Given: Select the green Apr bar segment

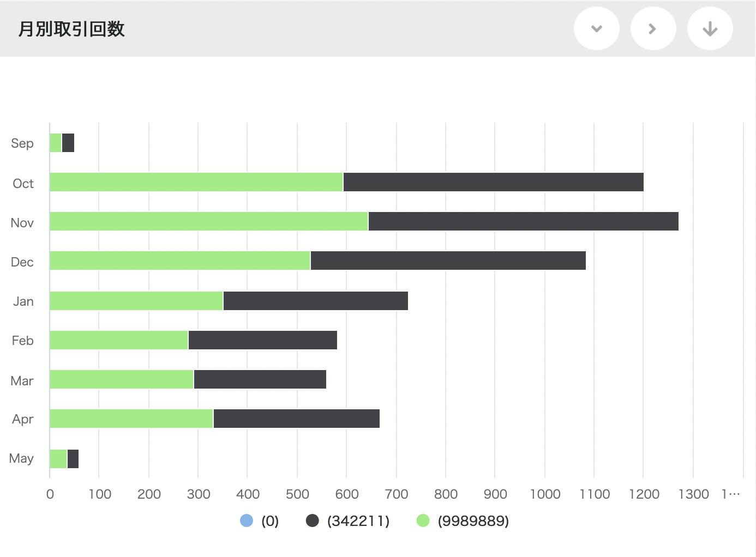Looking at the screenshot, I should coord(131,419).
